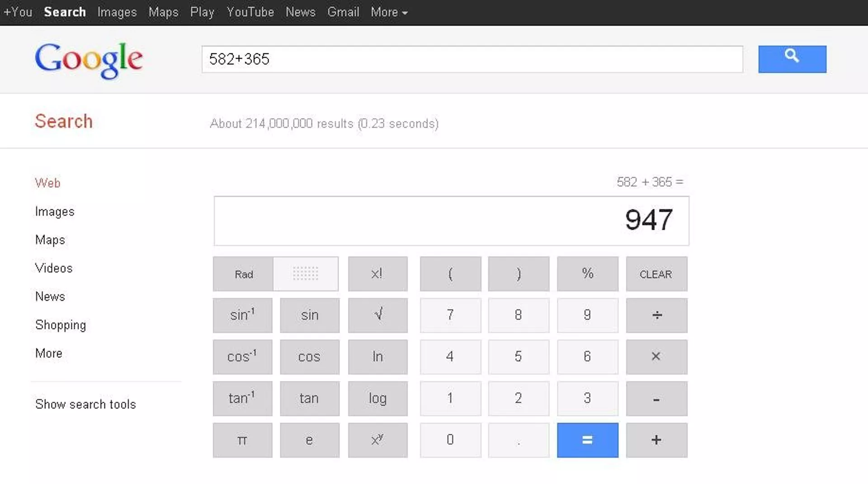The image size is (868, 484).
Task: Show search tools in sidebar
Action: (85, 404)
